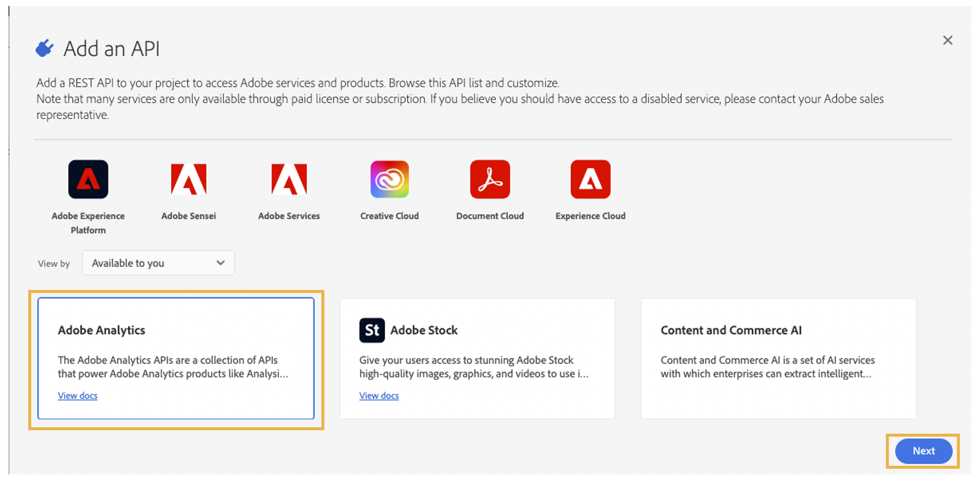Select the Content and Commerce AI card
This screenshot has width=980, height=479.
[778, 358]
